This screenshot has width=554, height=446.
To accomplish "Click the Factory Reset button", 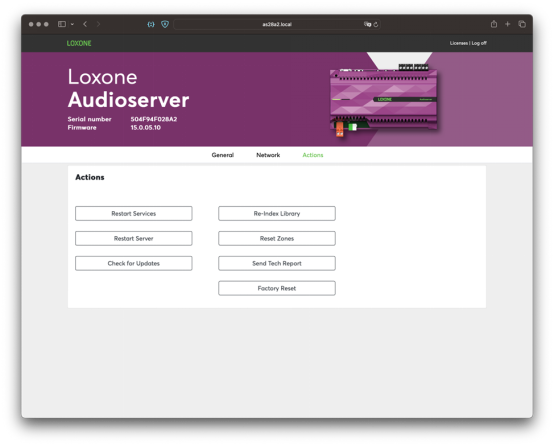I will [x=277, y=288].
